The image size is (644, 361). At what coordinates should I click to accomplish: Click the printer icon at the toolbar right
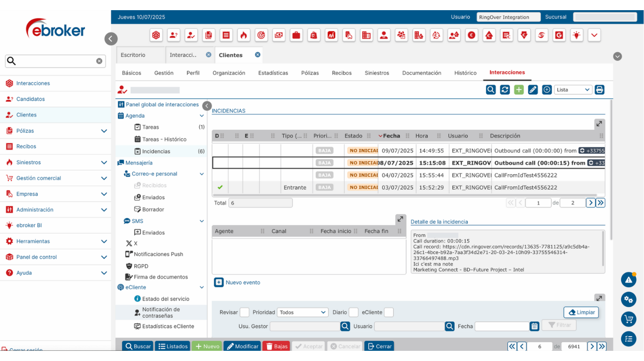tap(600, 90)
